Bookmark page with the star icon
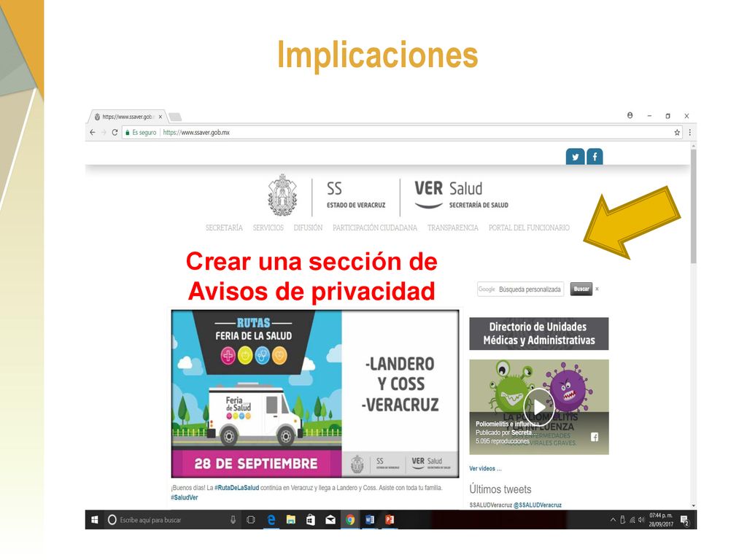This screenshot has height=560, width=747. [x=677, y=133]
